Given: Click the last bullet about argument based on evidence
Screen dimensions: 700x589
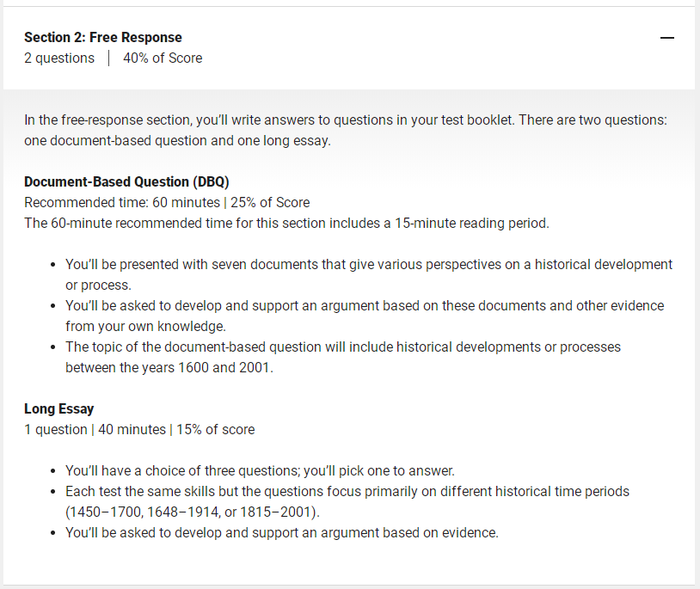Looking at the screenshot, I should 282,533.
